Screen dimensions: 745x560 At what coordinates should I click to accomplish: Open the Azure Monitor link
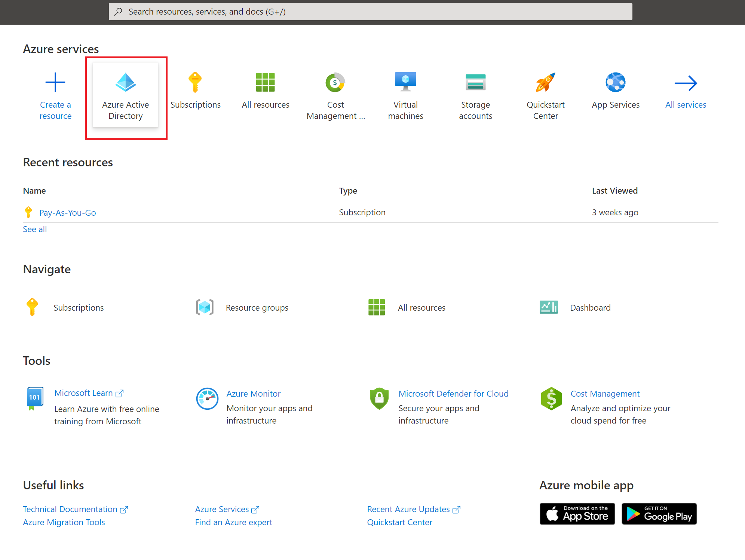tap(254, 394)
